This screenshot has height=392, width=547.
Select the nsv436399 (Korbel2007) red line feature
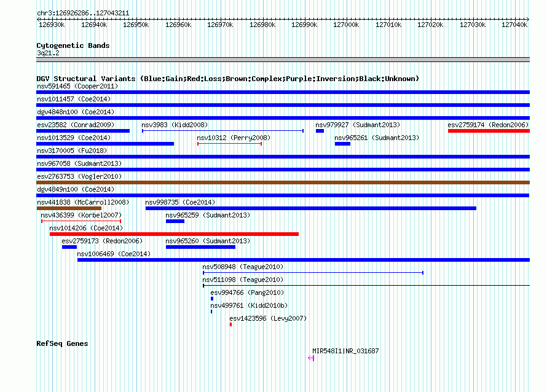(81, 221)
